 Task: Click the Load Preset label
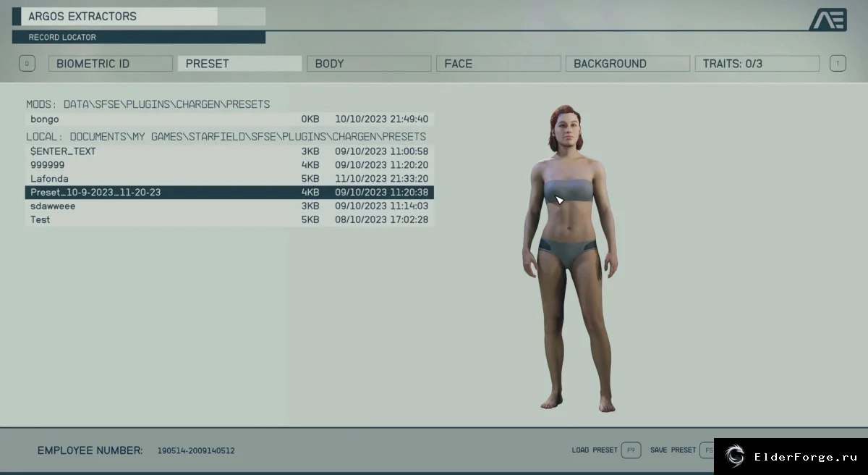point(595,450)
